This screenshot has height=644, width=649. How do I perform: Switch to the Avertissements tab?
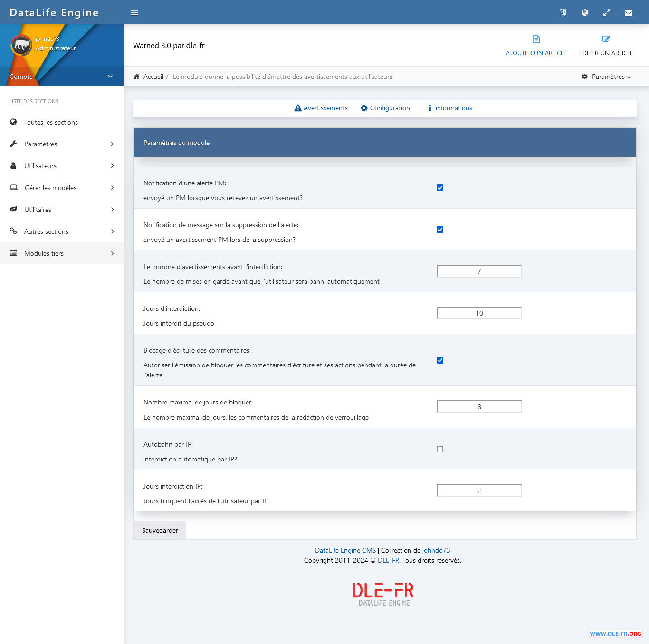point(321,108)
